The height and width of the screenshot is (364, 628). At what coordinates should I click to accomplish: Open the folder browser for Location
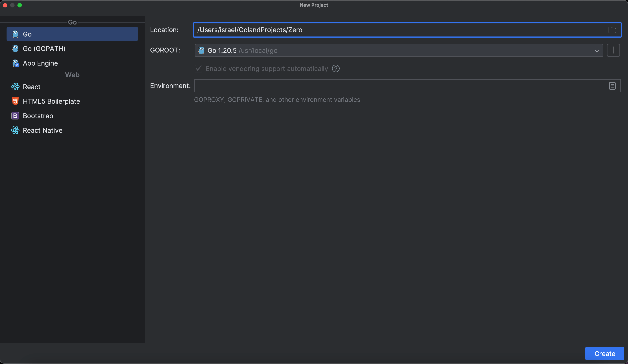pos(613,30)
